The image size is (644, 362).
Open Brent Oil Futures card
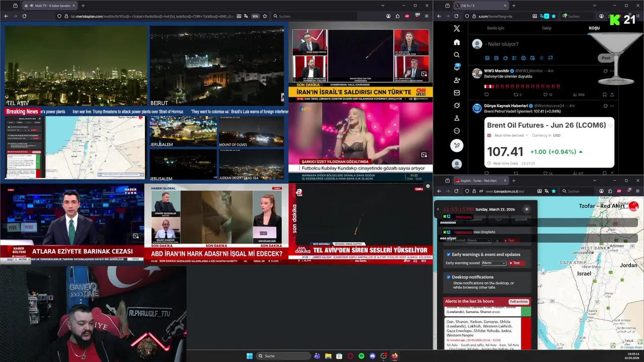[549, 142]
